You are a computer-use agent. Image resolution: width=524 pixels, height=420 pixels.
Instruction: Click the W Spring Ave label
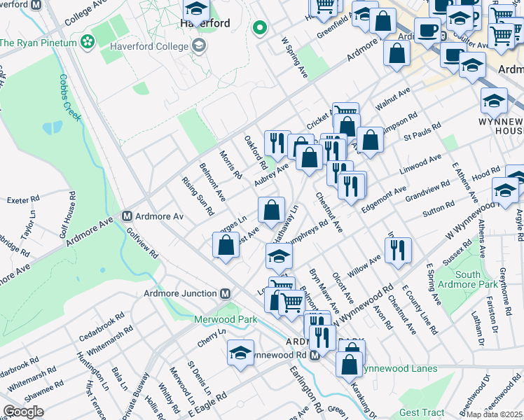point(294,57)
